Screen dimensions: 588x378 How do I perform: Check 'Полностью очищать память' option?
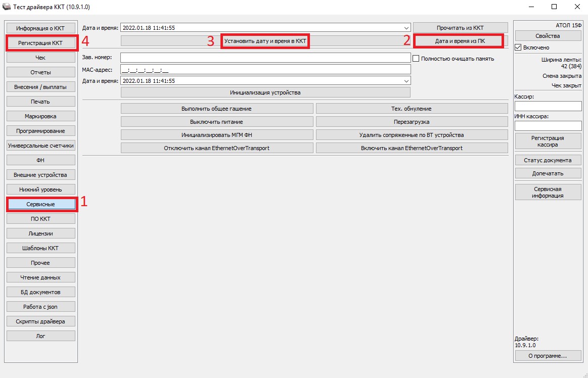coord(416,59)
